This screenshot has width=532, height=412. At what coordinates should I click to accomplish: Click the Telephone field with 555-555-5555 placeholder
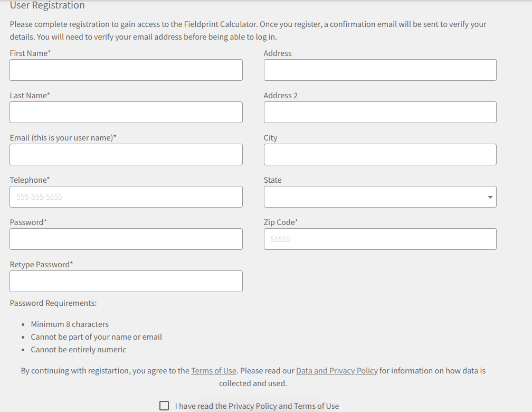click(126, 197)
